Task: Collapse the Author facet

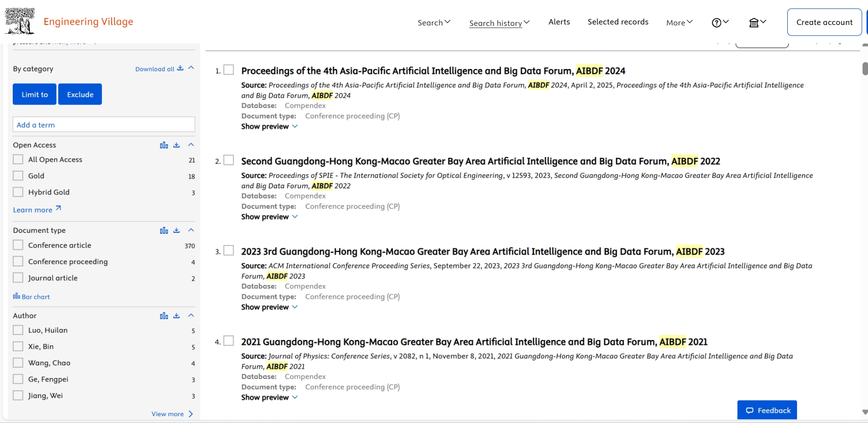Action: tap(191, 315)
